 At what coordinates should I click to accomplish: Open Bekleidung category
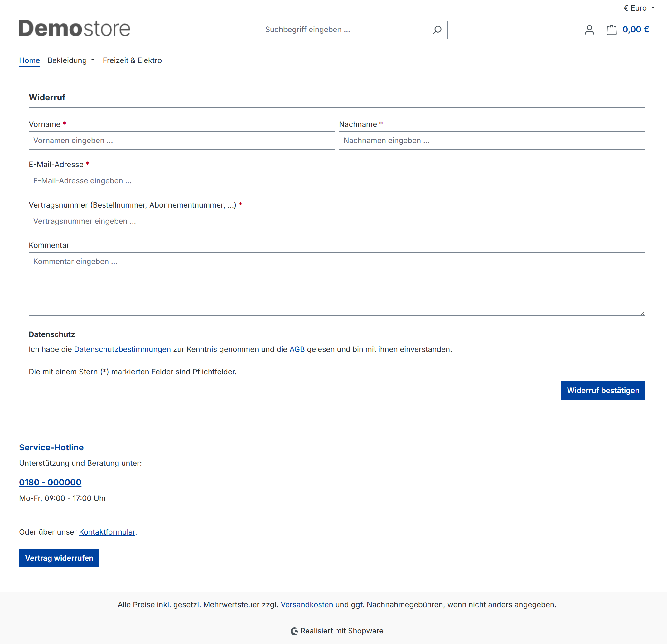(x=67, y=60)
